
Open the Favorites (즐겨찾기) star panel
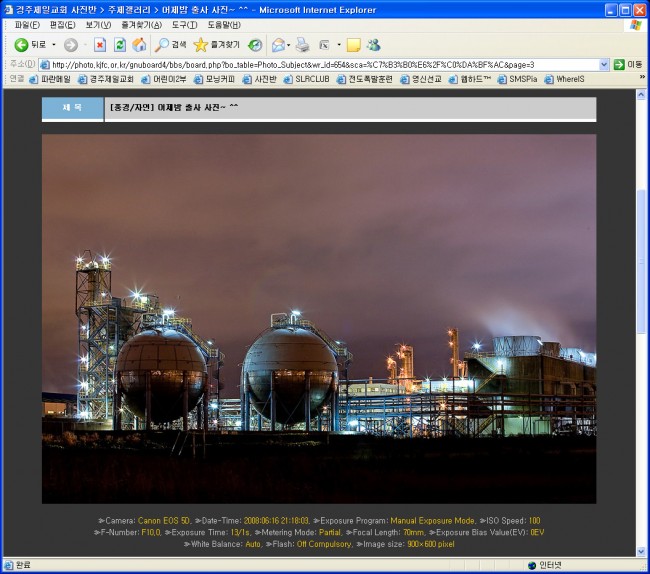216,45
